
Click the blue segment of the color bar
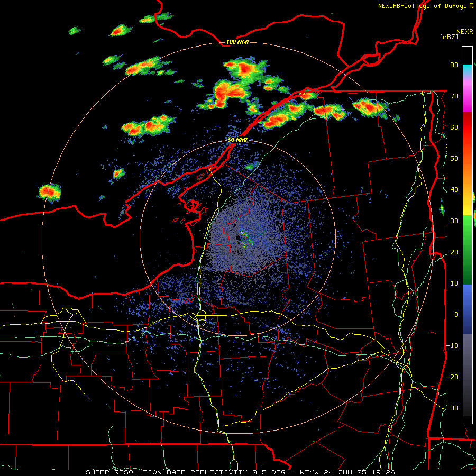(x=467, y=309)
